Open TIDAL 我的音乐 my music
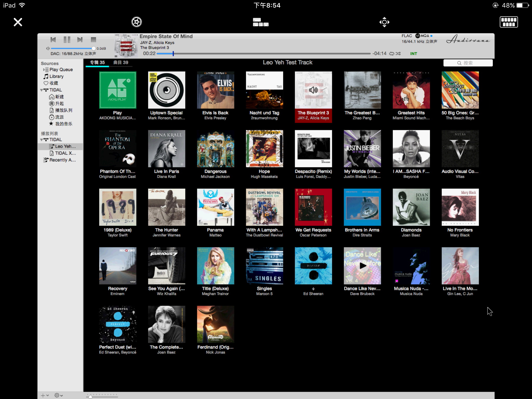 click(x=61, y=124)
